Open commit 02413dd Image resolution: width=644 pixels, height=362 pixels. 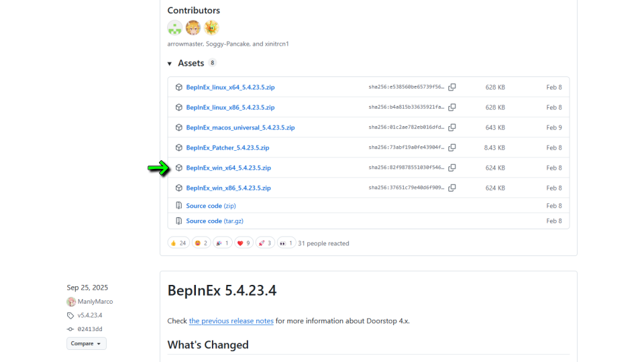[x=89, y=329]
